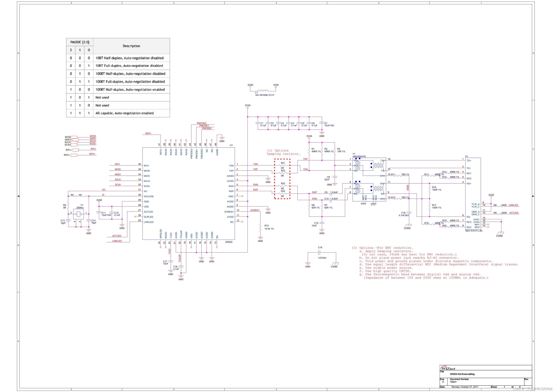
Task: Click the INTn off-page port connector
Action: (74, 150)
